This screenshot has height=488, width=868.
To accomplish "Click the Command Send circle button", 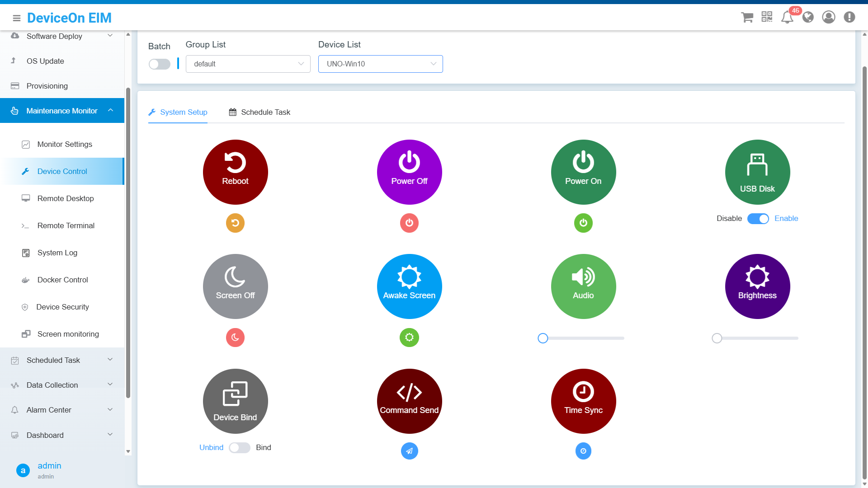I will (x=409, y=401).
